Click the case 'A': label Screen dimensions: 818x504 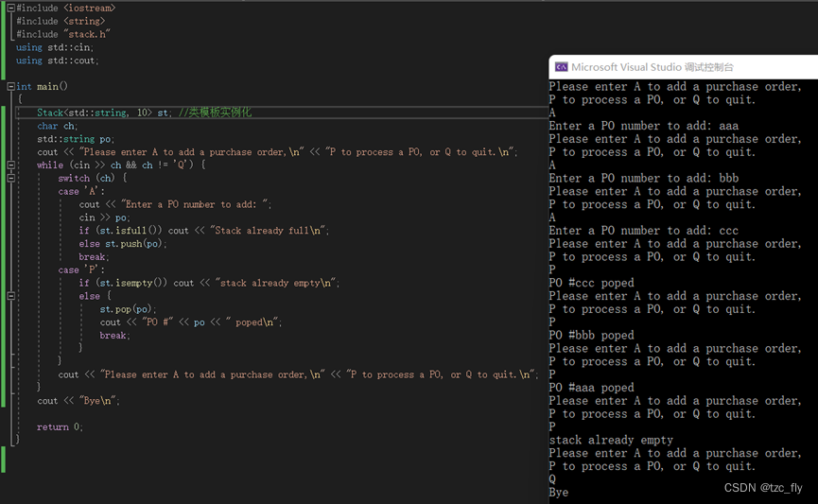click(x=81, y=191)
